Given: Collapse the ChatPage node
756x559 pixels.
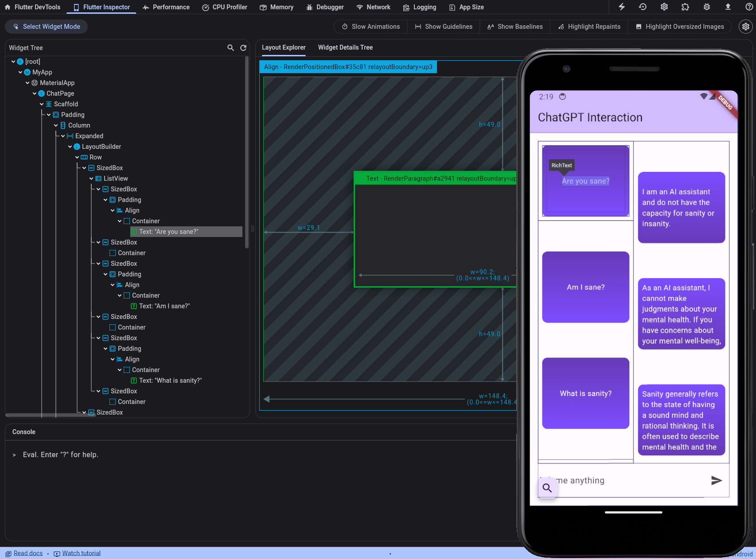Looking at the screenshot, I should [x=35, y=93].
